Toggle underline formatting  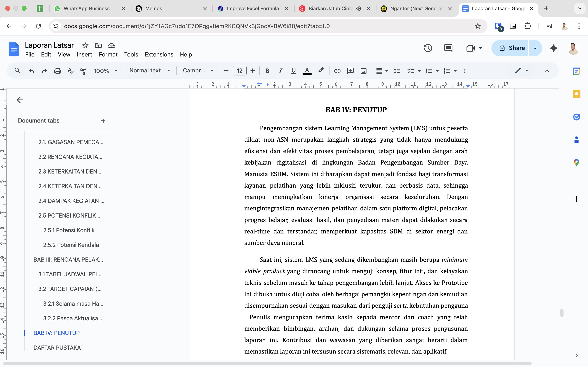(294, 71)
